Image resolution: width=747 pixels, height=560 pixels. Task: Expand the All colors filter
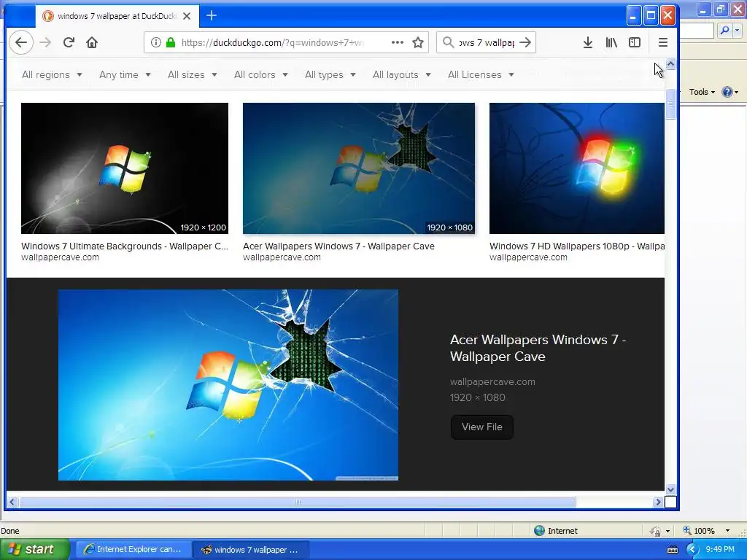[260, 75]
